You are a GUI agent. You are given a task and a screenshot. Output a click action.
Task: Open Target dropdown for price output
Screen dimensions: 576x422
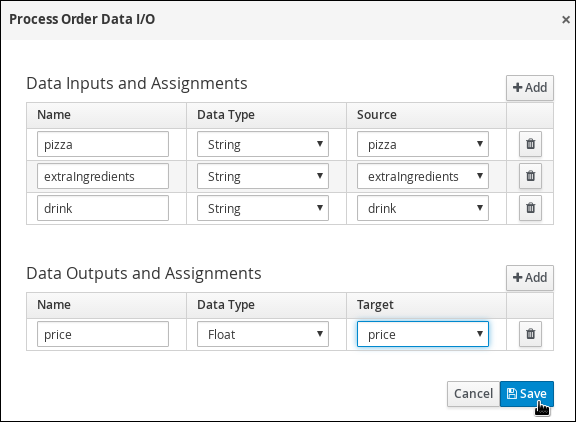point(423,334)
